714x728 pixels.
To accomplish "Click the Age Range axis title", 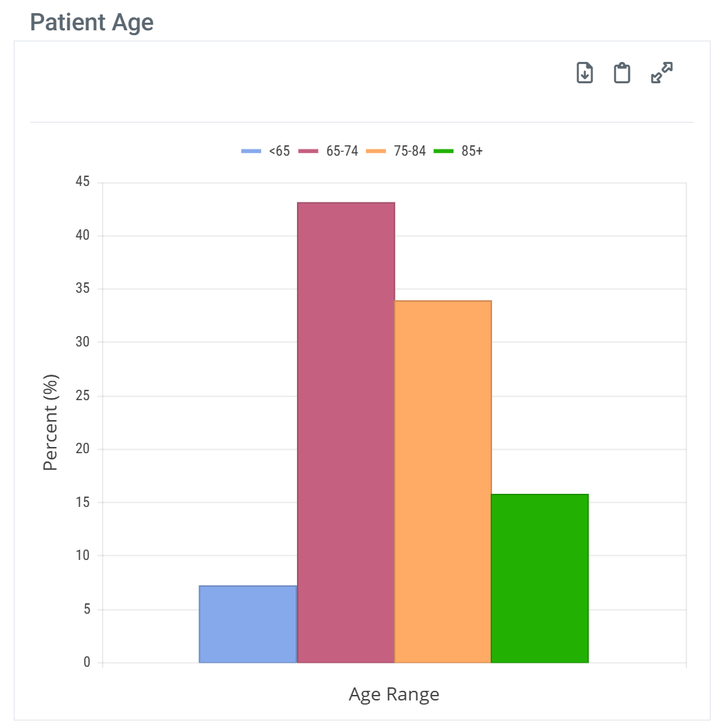I will [x=394, y=694].
